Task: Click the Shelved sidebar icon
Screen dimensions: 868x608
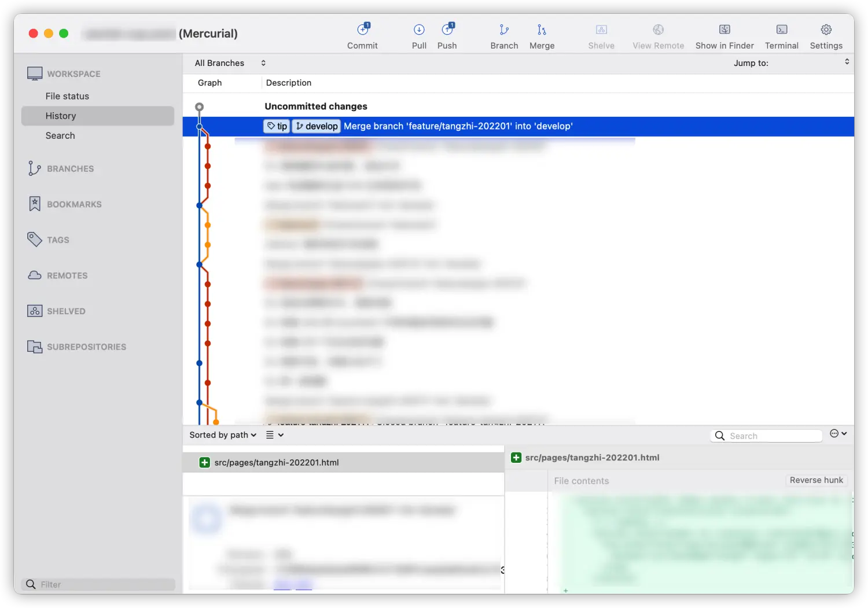Action: click(x=35, y=311)
